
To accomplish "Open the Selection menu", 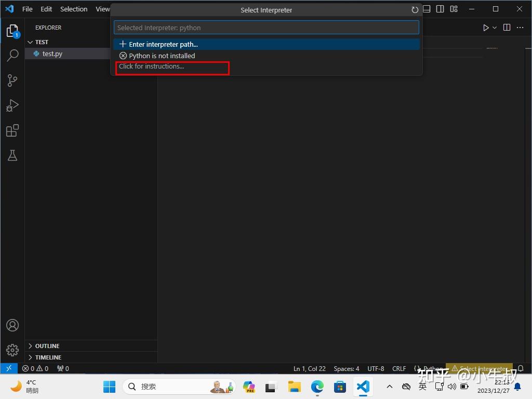I will pyautogui.click(x=73, y=9).
